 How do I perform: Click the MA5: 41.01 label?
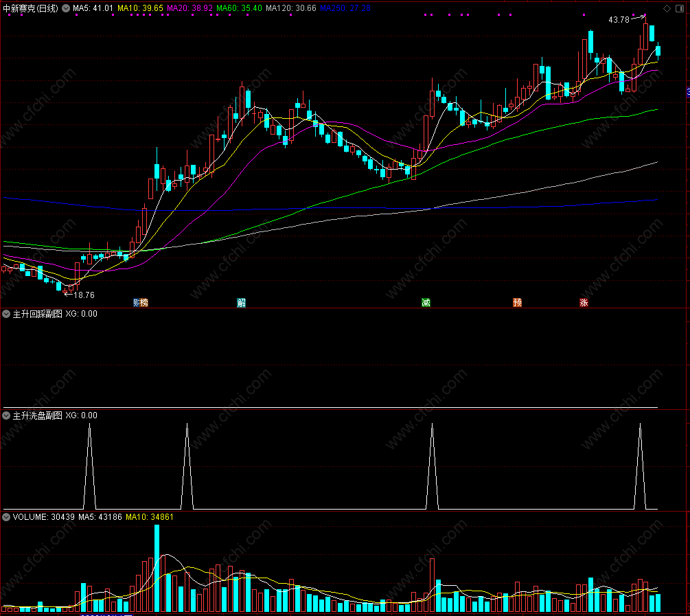(x=93, y=8)
